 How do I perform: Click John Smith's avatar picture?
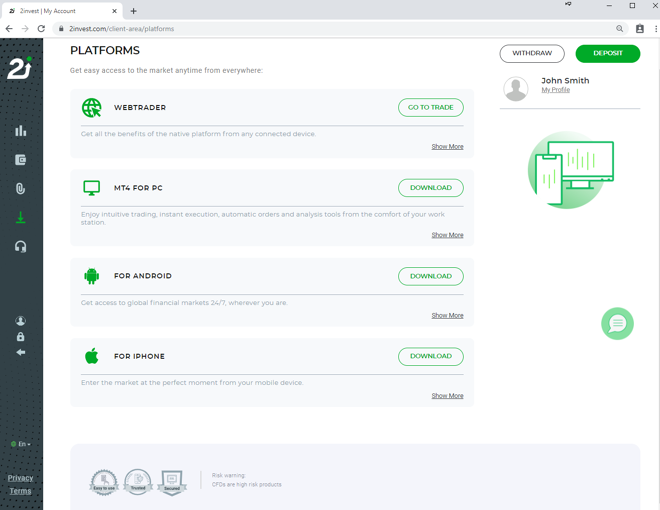point(516,89)
